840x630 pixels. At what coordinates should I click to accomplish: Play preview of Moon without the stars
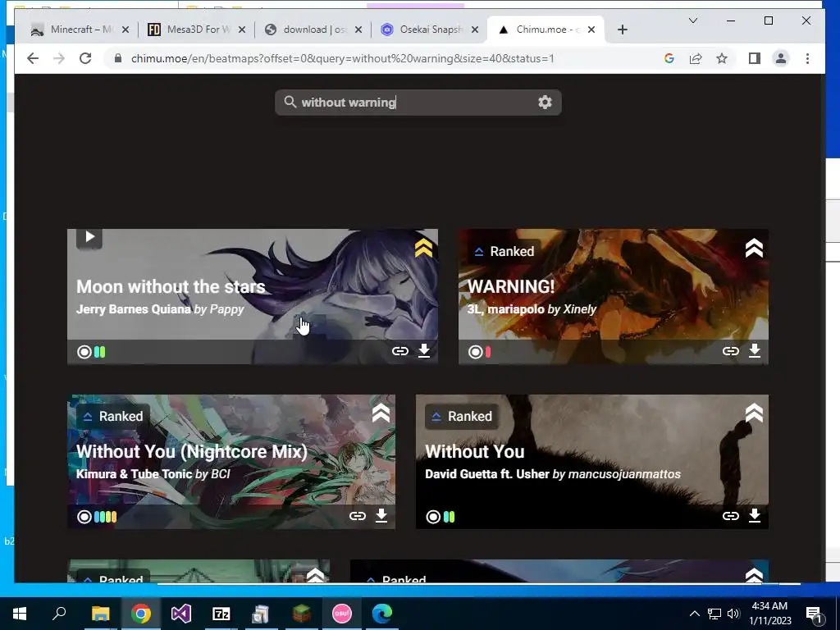click(89, 237)
